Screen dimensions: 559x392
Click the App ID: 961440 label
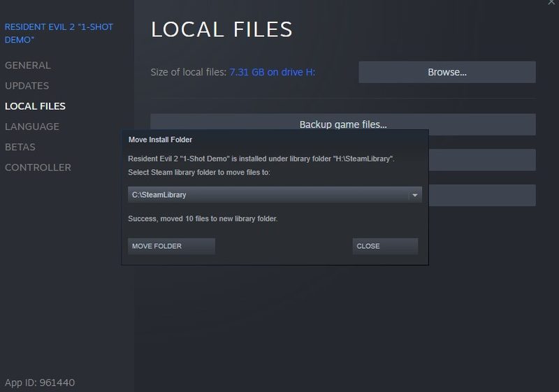tap(40, 382)
